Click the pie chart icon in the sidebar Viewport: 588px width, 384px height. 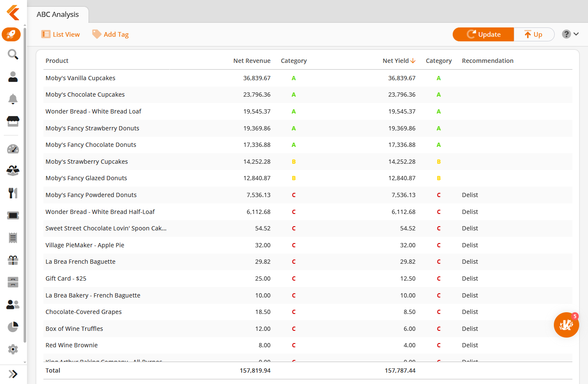[x=13, y=327]
